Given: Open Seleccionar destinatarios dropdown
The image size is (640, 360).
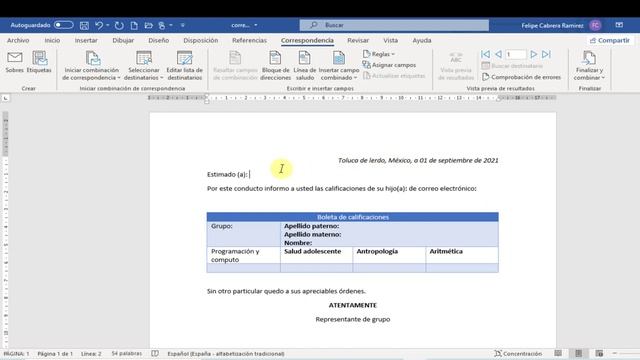Looking at the screenshot, I should pyautogui.click(x=144, y=66).
